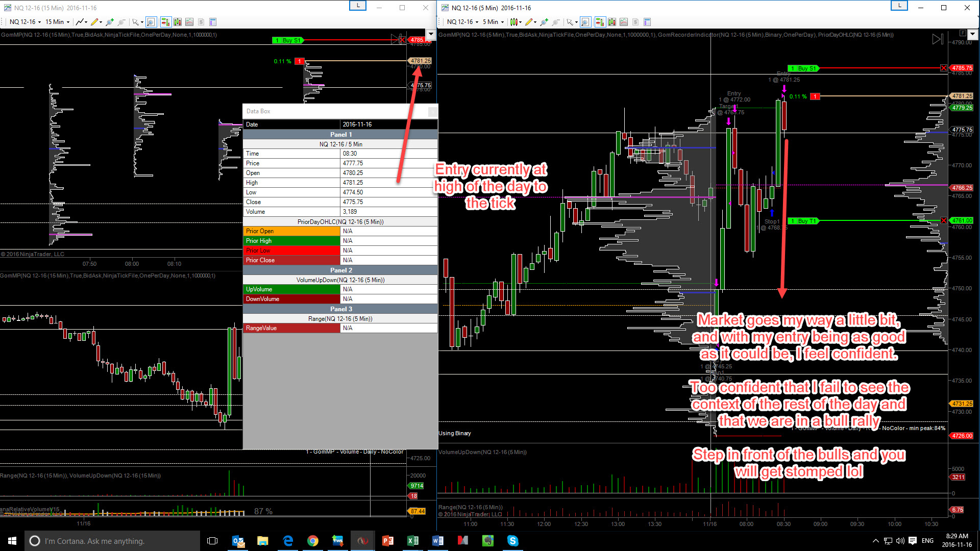
Task: Click zoom-out icon in 15 Min window toolbar
Action: point(121,22)
